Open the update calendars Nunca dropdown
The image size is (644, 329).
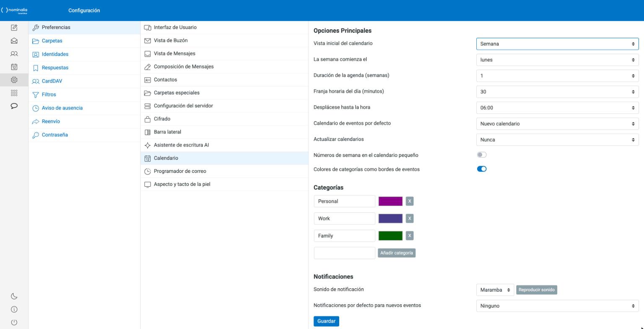tap(557, 139)
